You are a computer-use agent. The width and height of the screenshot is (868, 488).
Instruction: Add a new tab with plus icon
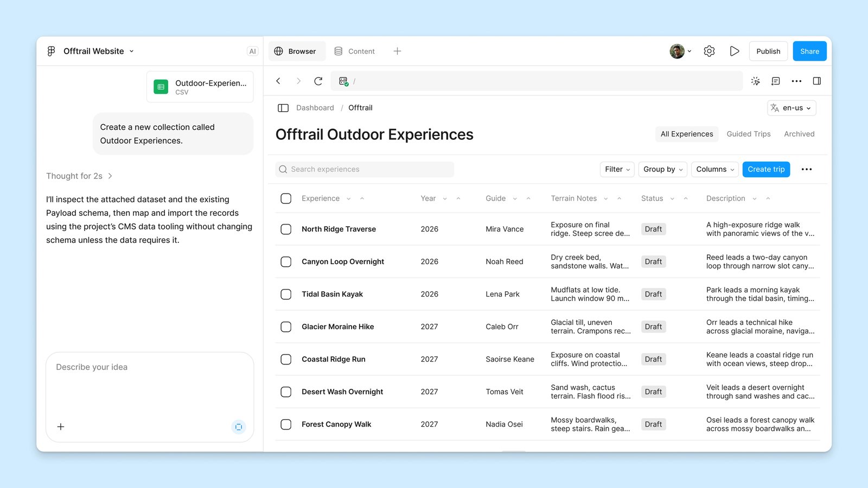(397, 51)
